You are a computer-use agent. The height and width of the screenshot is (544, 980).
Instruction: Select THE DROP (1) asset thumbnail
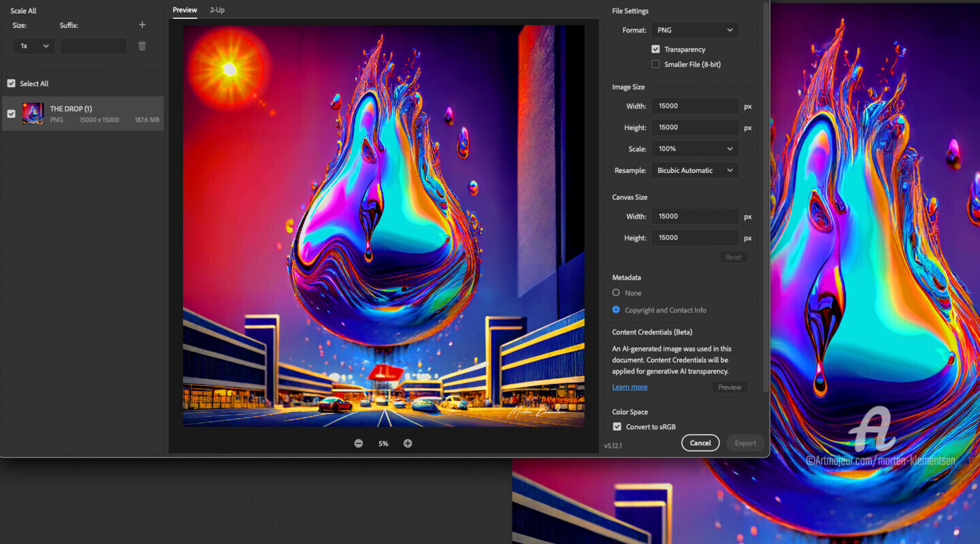click(33, 114)
